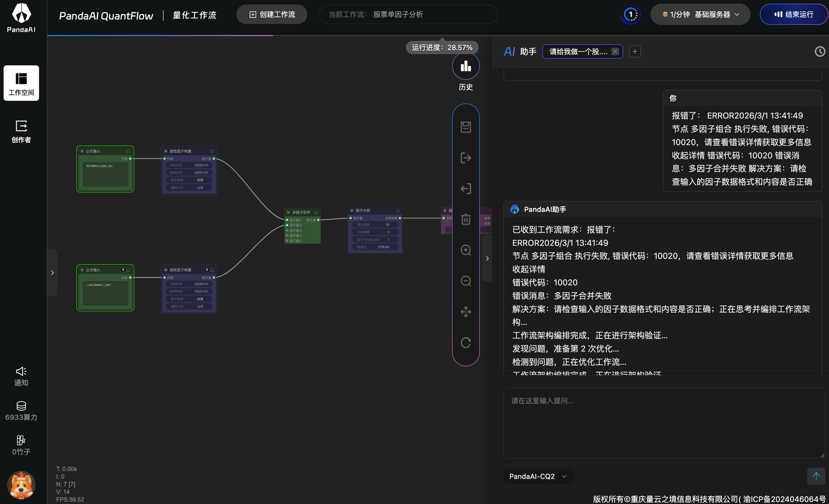
Task: Zoom out with the magnifier minus icon
Action: click(466, 281)
